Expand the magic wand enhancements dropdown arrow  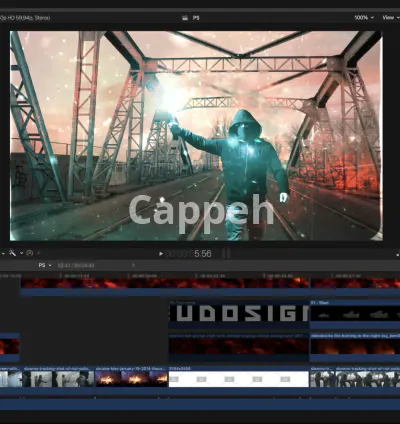(x=21, y=253)
